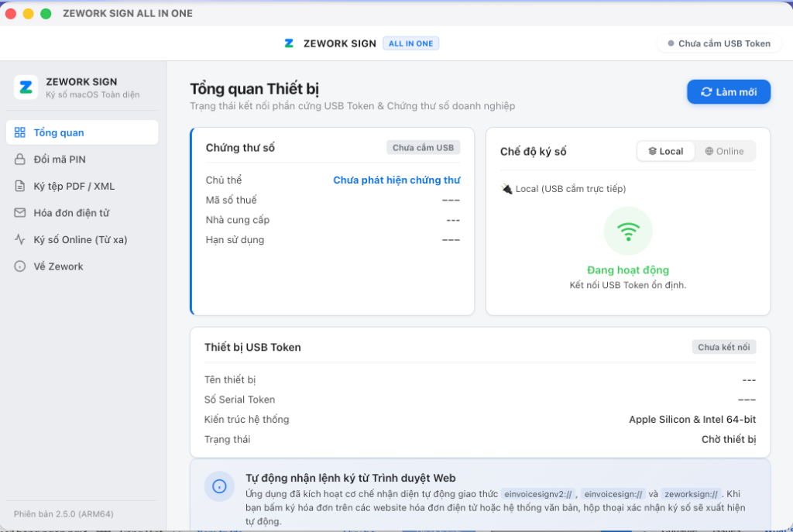Click the Tổng quan grid icon in sidebar
This screenshot has width=793, height=532.
[19, 132]
